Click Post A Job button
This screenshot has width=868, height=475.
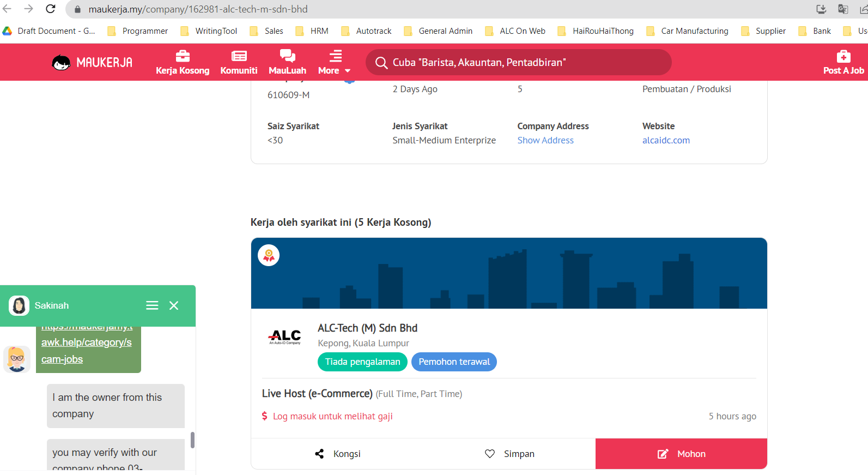click(843, 62)
